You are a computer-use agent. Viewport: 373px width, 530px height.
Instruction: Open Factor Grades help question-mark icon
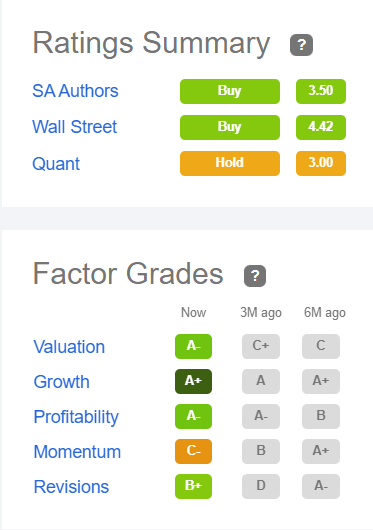[255, 276]
